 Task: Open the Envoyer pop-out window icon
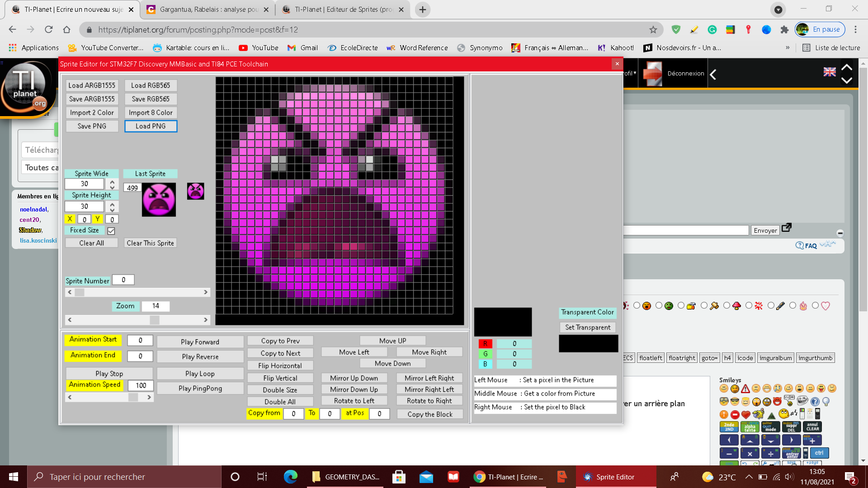click(787, 227)
